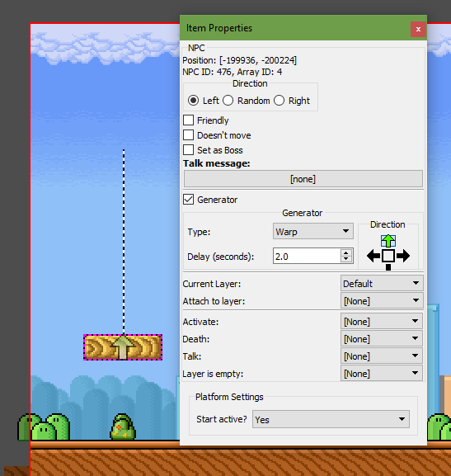Set generator direction to up arrow
Screen dimensions: 451x476
[388, 241]
